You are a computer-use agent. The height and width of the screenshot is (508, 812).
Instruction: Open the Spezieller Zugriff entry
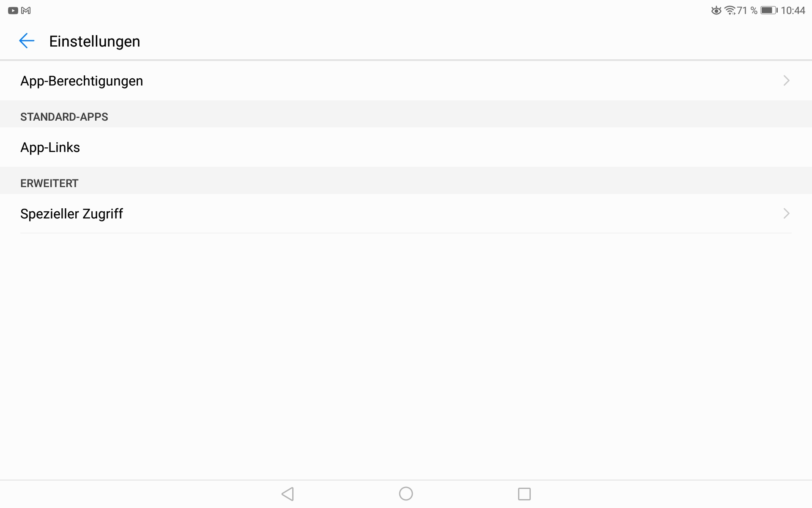406,213
